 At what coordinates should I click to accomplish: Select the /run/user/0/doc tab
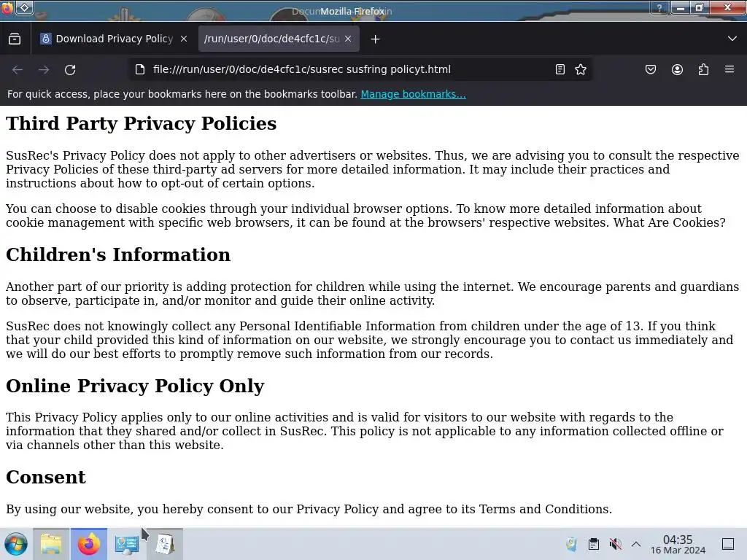(278, 39)
